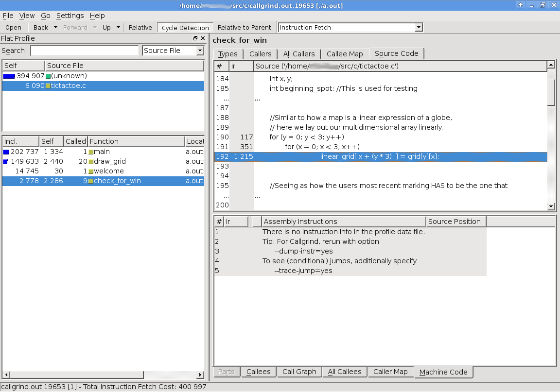Click the source view scroll-down arrow
This screenshot has height=392, width=560.
click(x=551, y=206)
